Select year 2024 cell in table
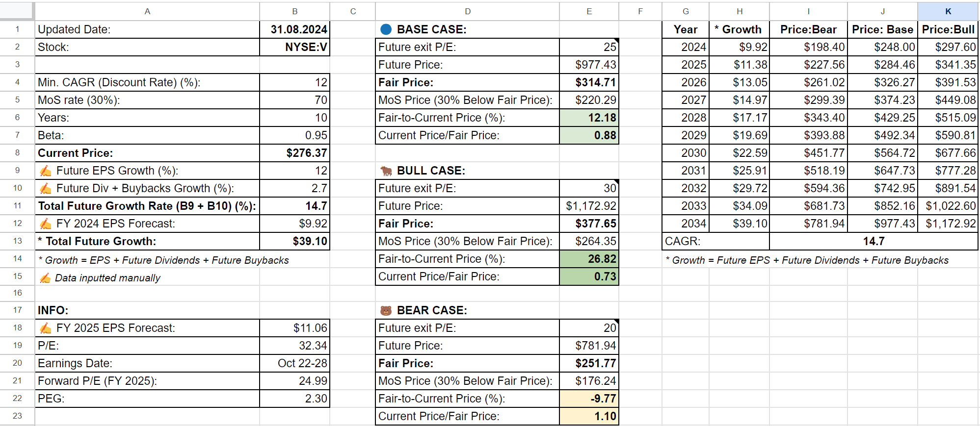Viewport: 980px width, 426px height. (686, 47)
